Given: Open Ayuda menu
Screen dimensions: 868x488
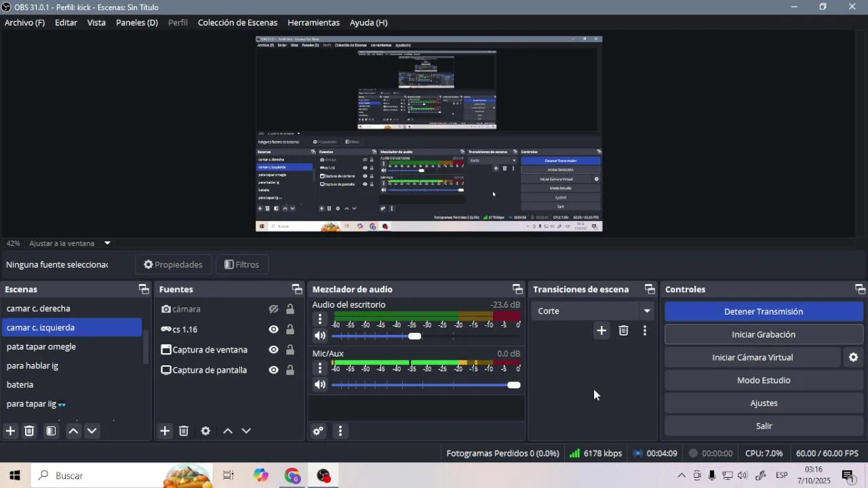Looking at the screenshot, I should [369, 22].
